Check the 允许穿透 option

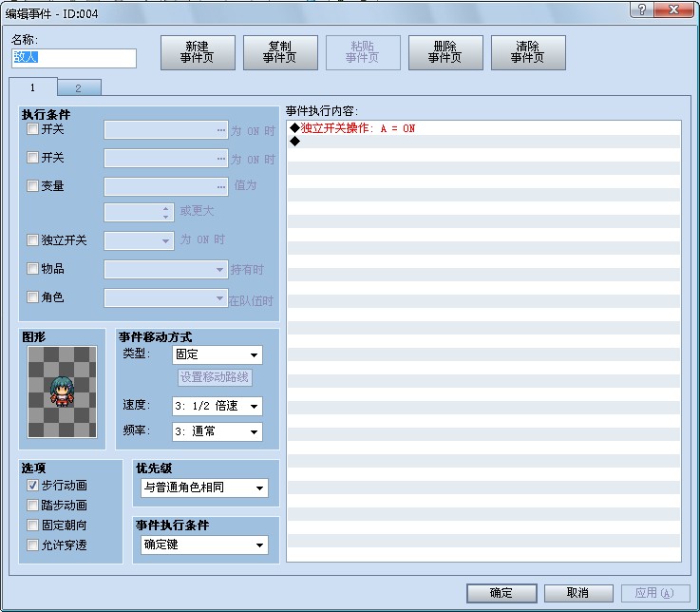coord(32,545)
